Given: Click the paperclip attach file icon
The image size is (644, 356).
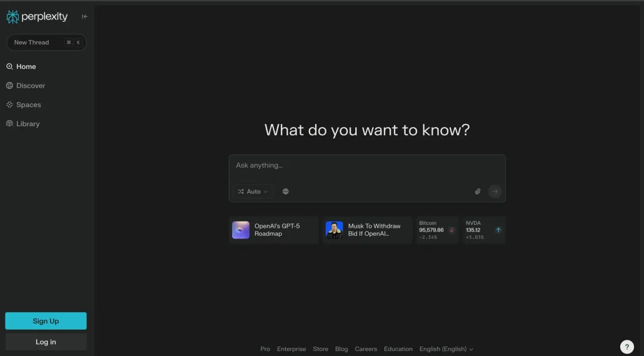Looking at the screenshot, I should [478, 191].
